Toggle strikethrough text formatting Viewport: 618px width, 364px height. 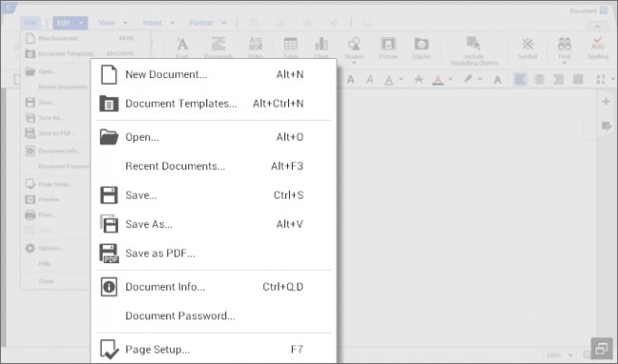coord(418,80)
